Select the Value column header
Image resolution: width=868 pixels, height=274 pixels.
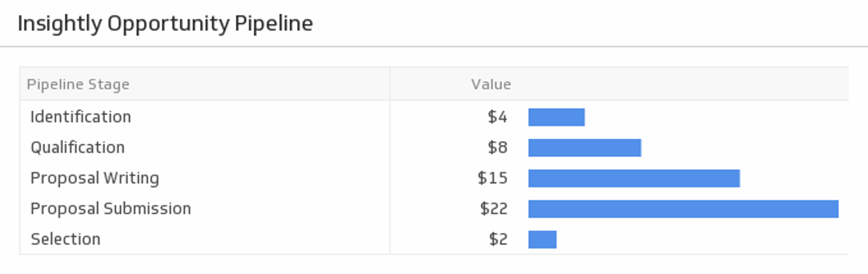coord(491,84)
